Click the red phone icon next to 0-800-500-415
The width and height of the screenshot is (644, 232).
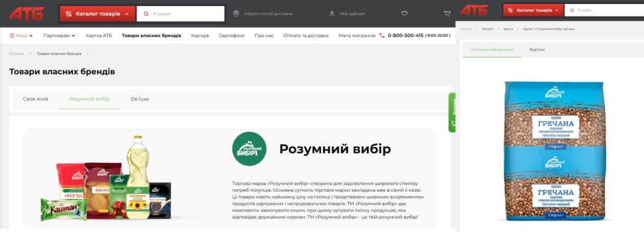click(x=382, y=36)
